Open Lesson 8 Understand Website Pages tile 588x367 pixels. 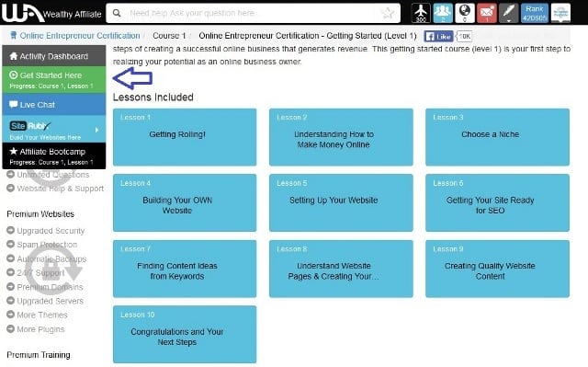click(x=341, y=269)
